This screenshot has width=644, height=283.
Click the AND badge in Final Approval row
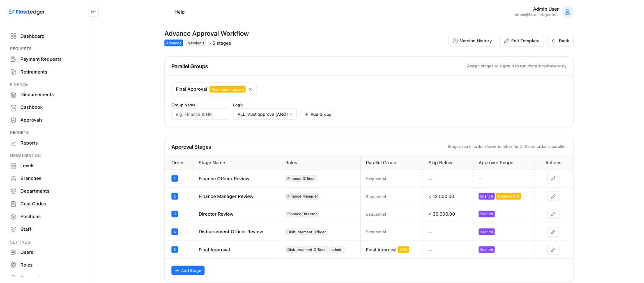coord(403,250)
